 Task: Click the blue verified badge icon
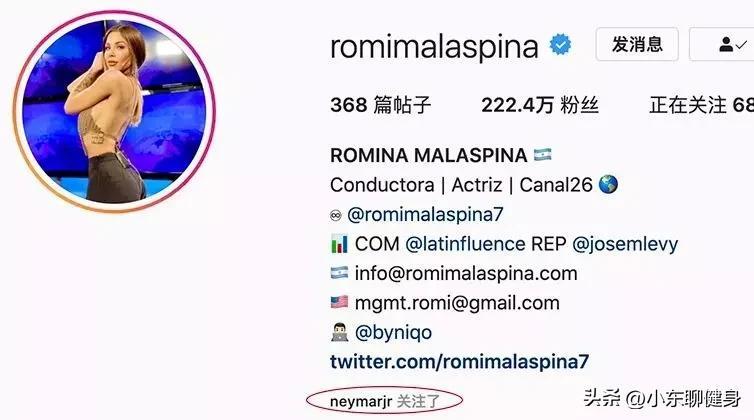point(560,45)
